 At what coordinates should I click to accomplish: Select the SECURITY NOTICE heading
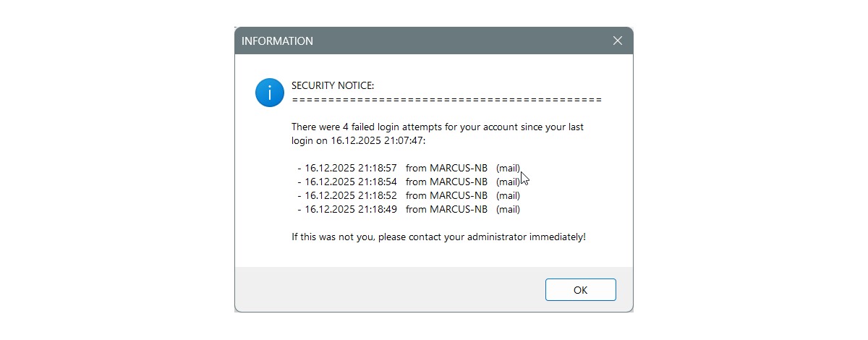point(333,86)
